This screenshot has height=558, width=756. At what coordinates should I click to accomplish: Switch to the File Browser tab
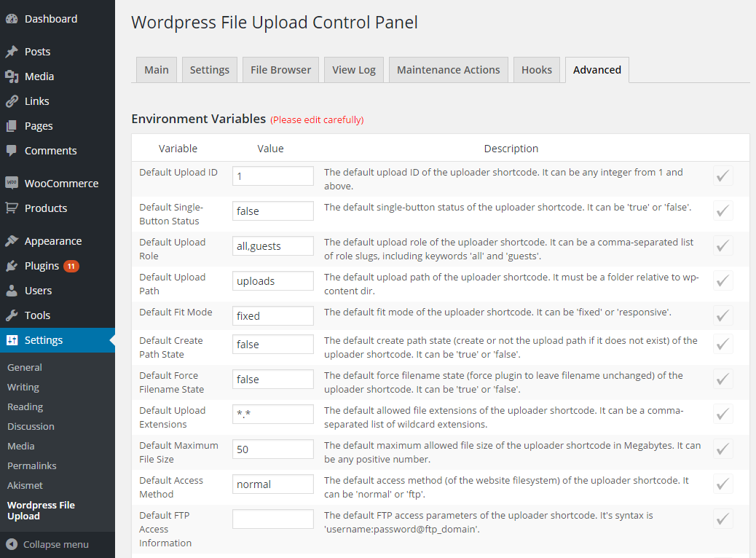point(280,70)
